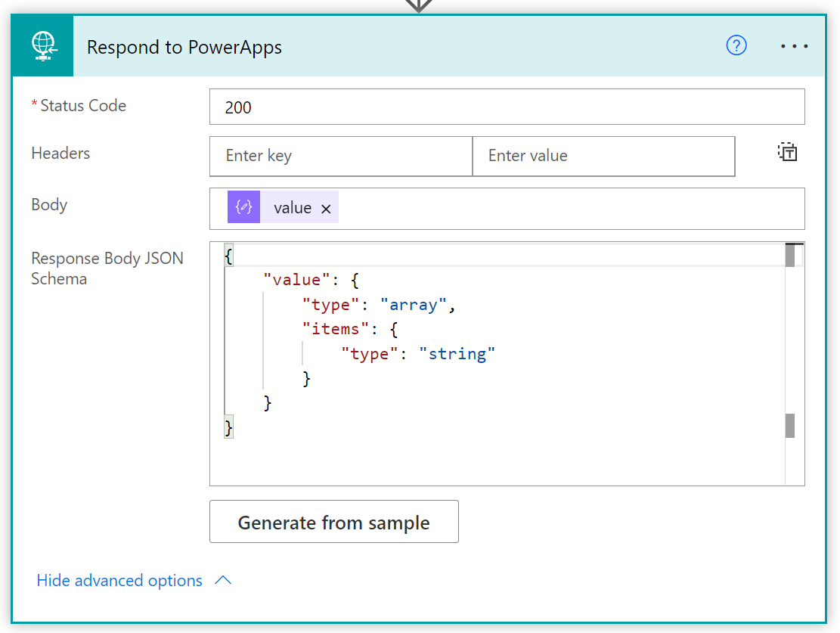840x633 pixels.
Task: Click the chevron next to Hide advanced options
Action: (223, 581)
